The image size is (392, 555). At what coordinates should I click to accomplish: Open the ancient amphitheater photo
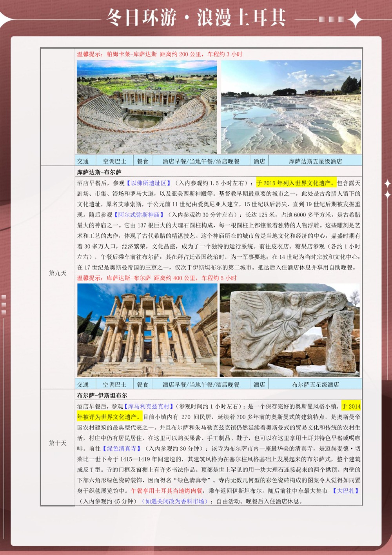147,107
